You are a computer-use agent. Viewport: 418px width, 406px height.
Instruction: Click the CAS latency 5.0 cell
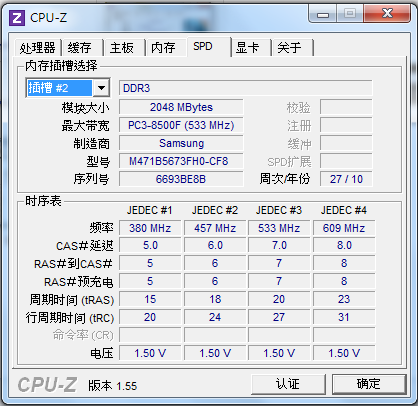pos(150,246)
